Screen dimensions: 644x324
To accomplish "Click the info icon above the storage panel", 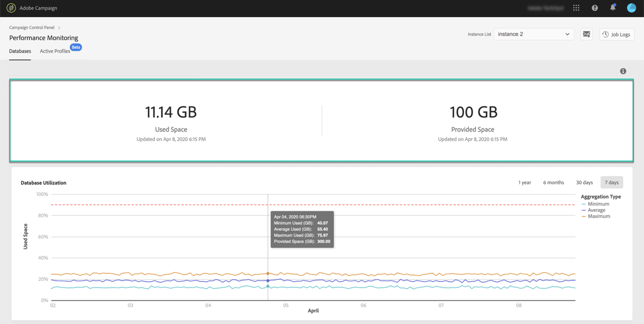I will coord(623,70).
